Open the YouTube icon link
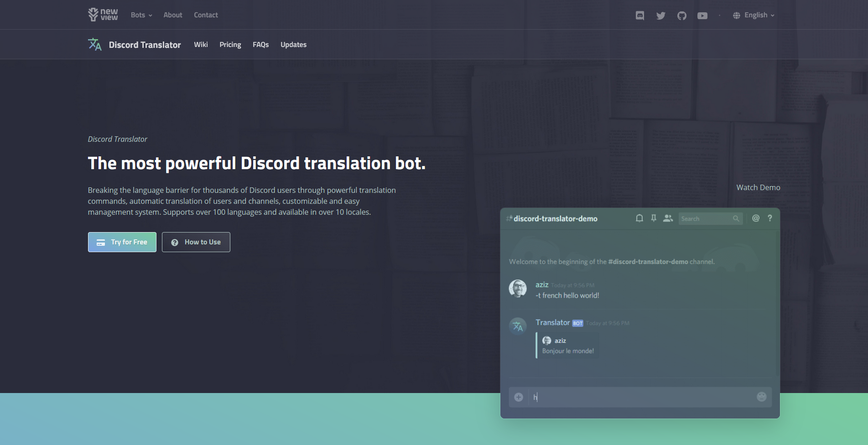 (702, 16)
